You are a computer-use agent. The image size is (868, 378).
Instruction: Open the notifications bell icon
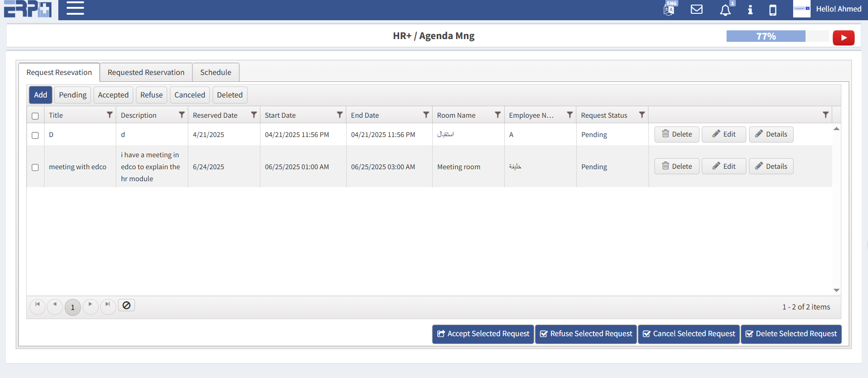point(725,10)
